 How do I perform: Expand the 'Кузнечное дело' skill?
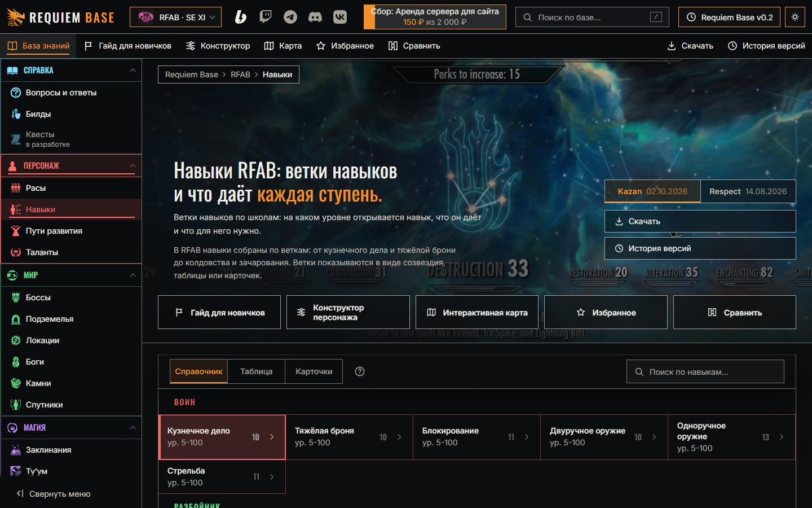click(x=222, y=437)
